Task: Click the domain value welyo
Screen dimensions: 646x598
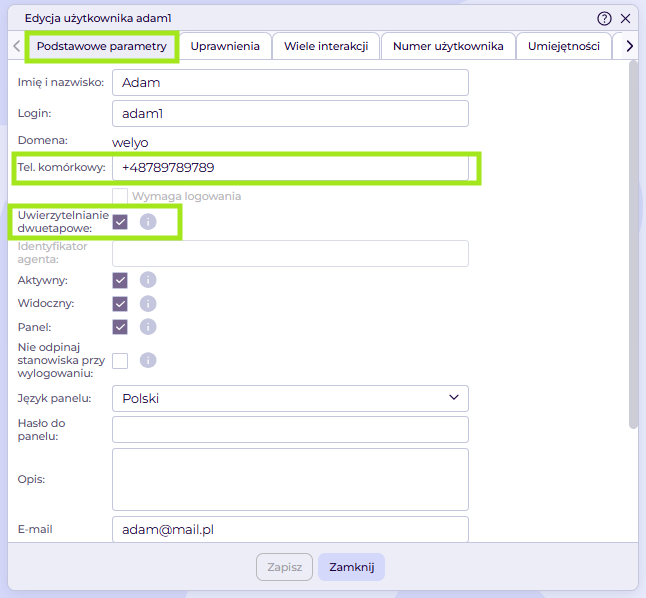Action: click(130, 143)
